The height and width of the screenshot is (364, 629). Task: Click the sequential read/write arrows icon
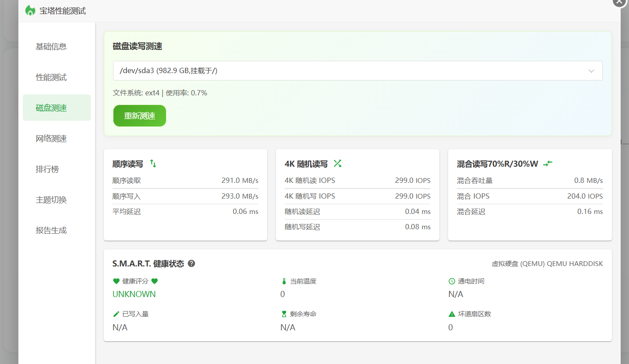click(153, 164)
